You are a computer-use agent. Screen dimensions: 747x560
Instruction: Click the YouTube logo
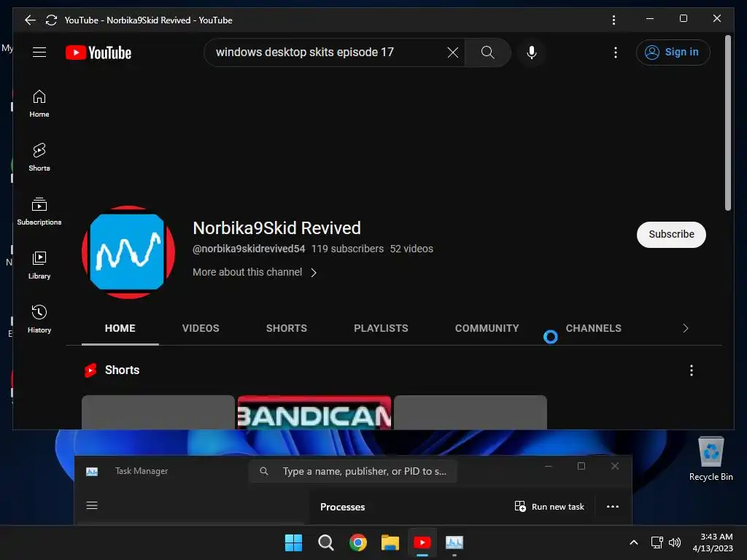pyautogui.click(x=98, y=52)
